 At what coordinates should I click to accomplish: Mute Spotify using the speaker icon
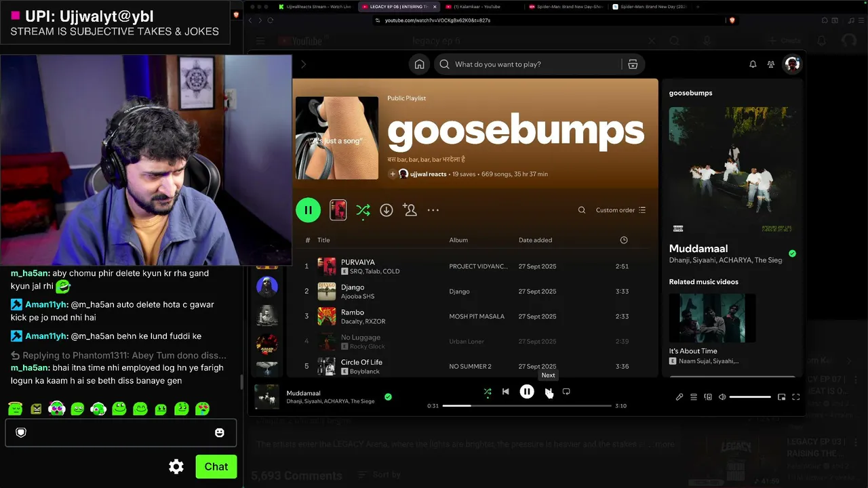point(722,397)
